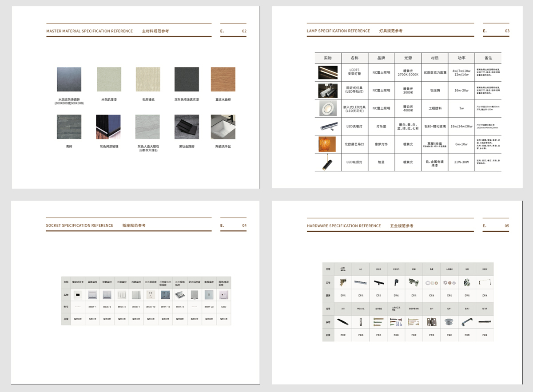Click the '暖白光 4000K' light source cell

point(408,108)
